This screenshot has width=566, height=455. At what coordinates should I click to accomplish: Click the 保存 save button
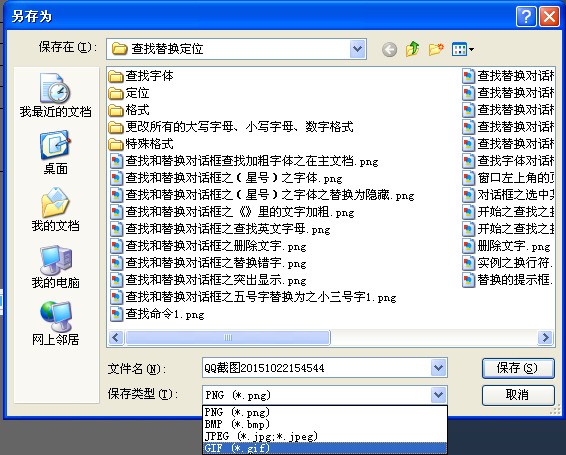point(518,368)
